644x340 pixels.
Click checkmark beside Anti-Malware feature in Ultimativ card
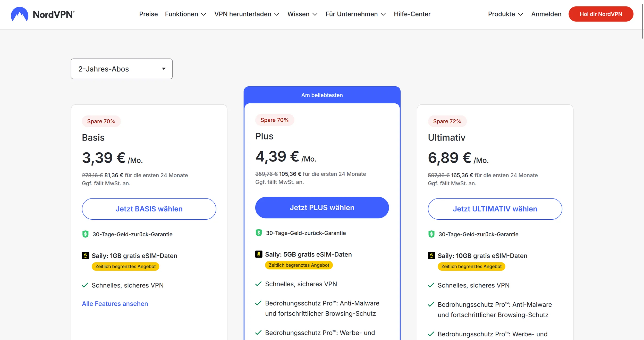431,304
